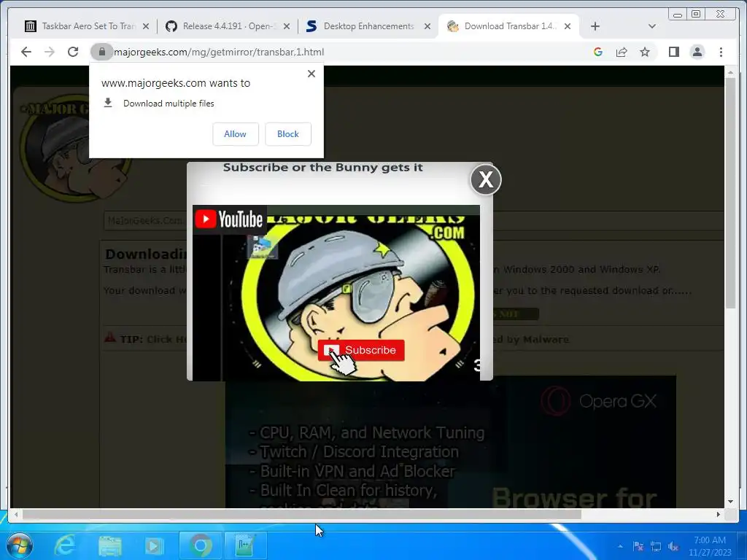Close the Download Transbar tab
This screenshot has height=560, width=747.
[x=568, y=26]
